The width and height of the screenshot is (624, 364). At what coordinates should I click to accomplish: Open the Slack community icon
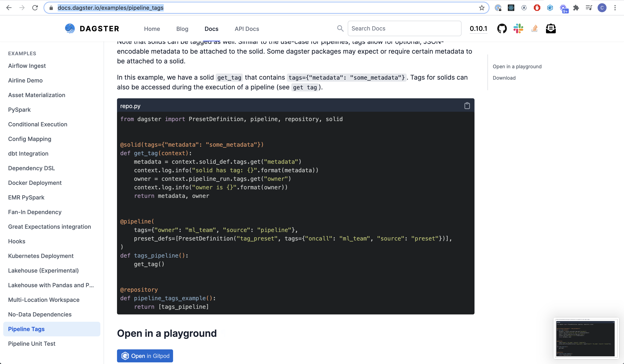(518, 28)
